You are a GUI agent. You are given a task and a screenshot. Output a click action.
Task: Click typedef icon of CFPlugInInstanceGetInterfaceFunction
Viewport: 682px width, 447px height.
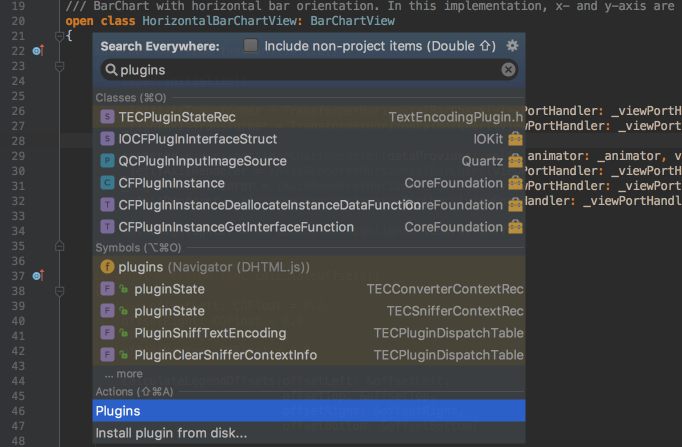tap(107, 227)
